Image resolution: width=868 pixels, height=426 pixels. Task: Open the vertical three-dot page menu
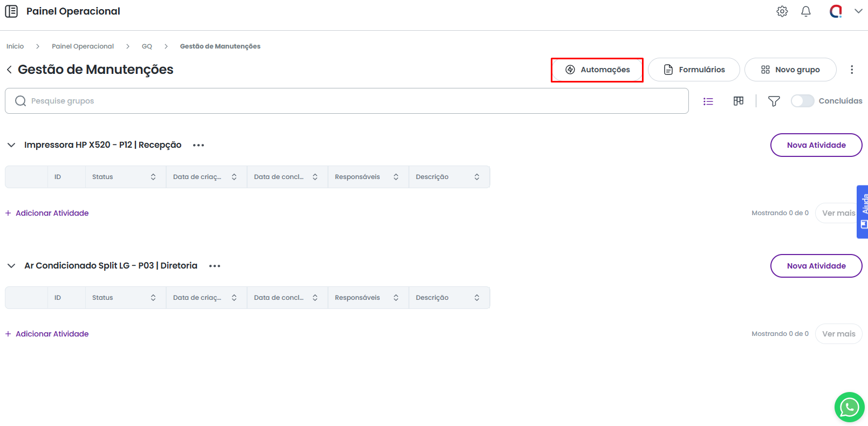tap(851, 70)
